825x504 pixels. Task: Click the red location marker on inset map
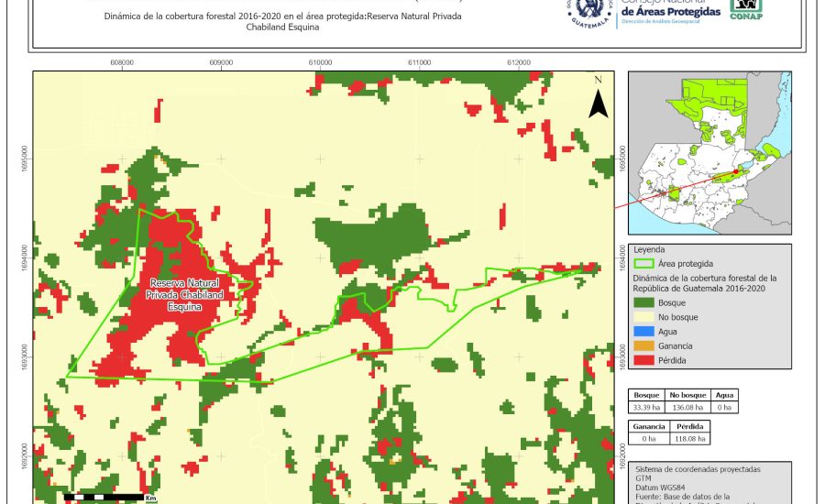(736, 170)
